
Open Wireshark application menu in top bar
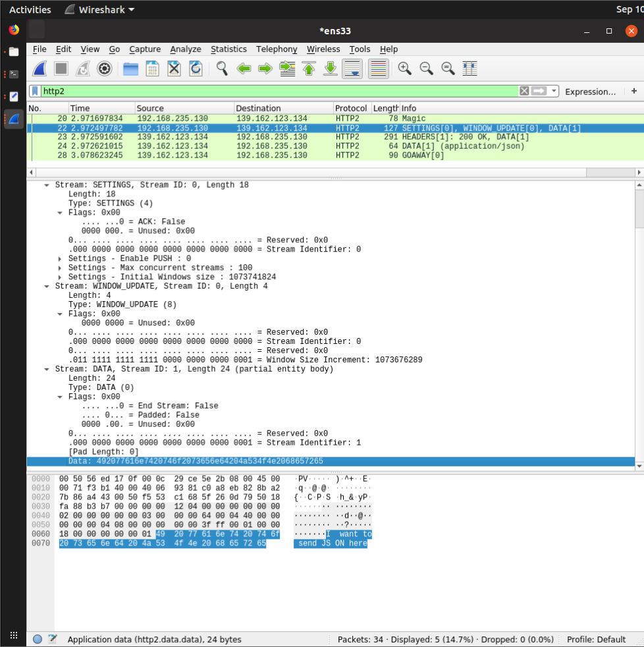tap(100, 9)
